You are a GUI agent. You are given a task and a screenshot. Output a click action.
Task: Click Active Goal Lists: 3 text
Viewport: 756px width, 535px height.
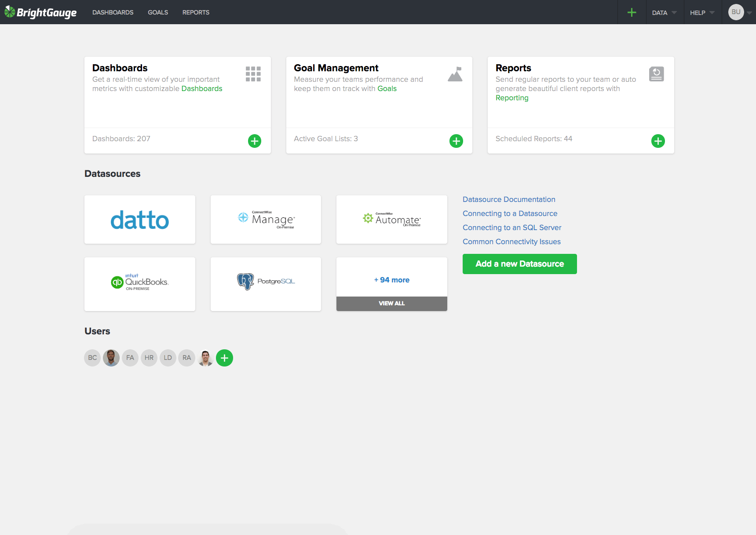326,139
